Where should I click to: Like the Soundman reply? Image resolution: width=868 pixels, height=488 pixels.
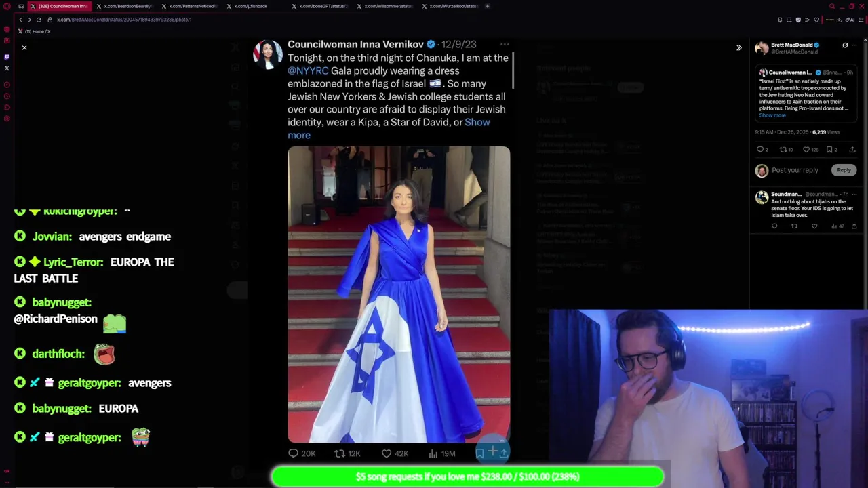click(x=814, y=226)
